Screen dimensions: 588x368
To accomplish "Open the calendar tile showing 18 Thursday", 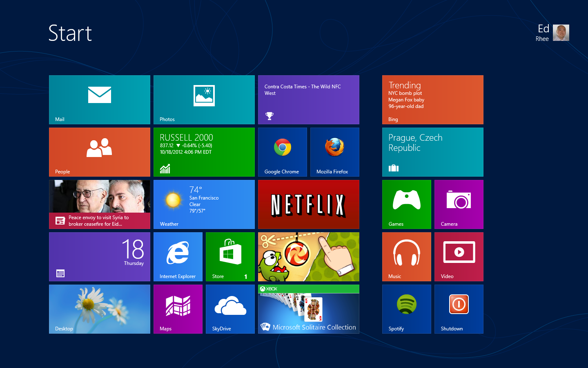I will pos(100,257).
